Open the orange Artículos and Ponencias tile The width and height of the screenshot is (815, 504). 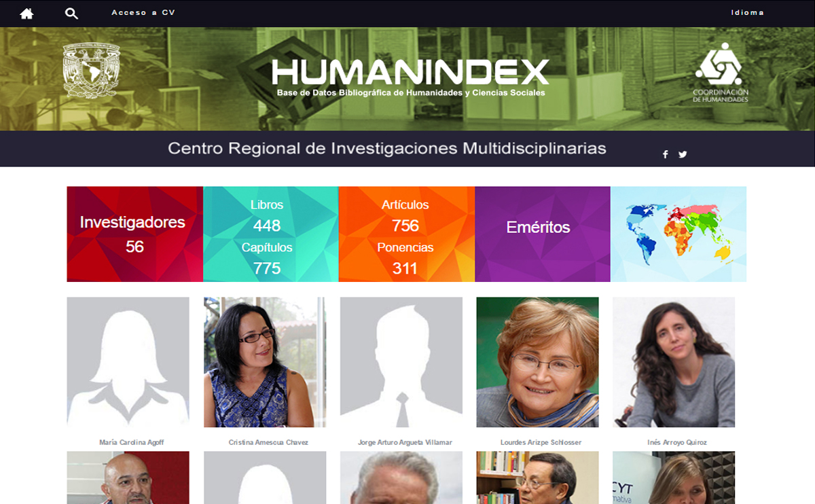pos(406,234)
